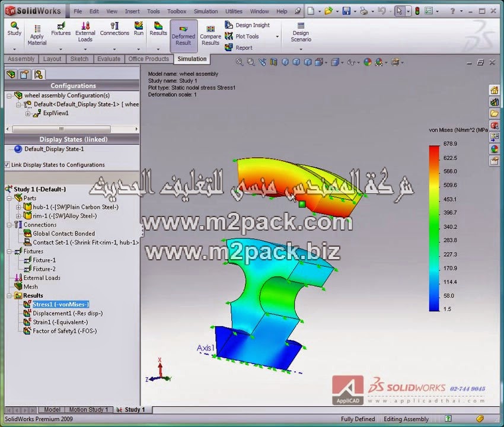Open the FeatureManager tree tab icon
This screenshot has width=504, height=427.
(x=11, y=75)
